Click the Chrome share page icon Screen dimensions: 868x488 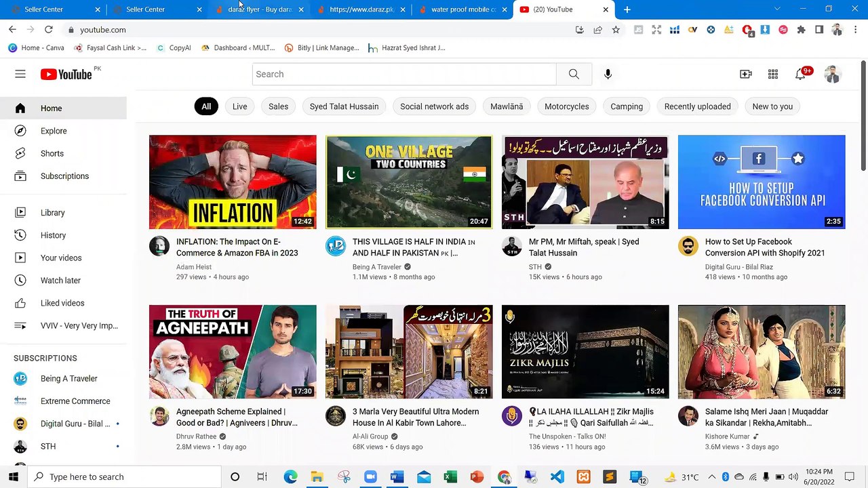coord(597,30)
